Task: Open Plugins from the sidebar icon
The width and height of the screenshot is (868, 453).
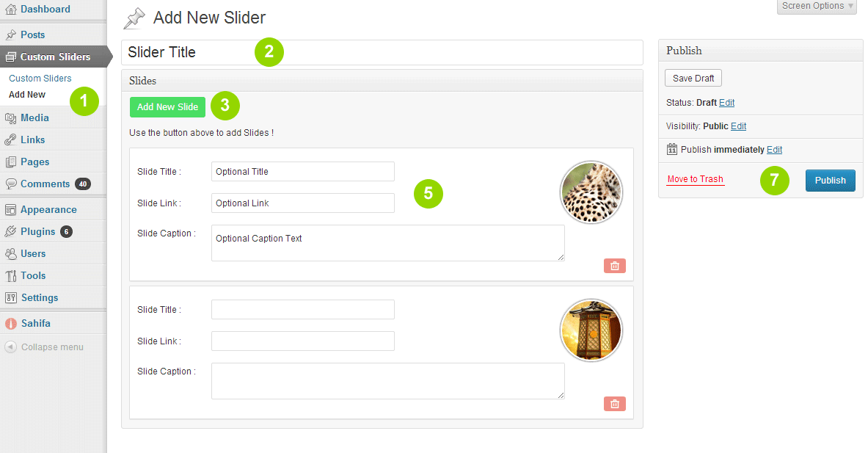Action: tap(10, 231)
